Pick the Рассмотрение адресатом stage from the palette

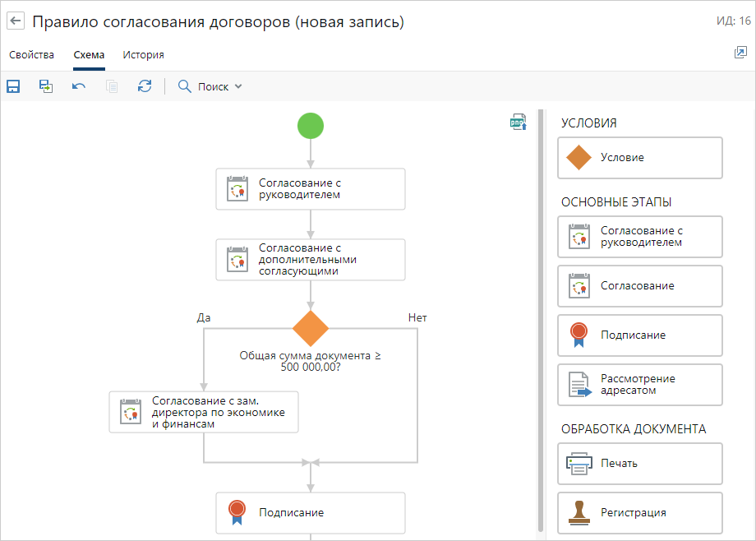pos(639,385)
